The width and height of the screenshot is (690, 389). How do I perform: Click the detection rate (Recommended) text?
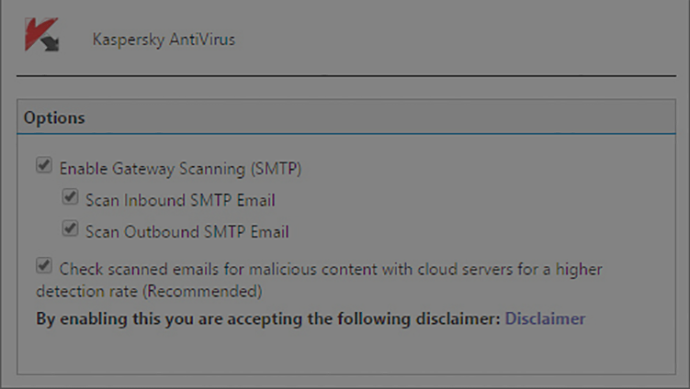click(x=149, y=291)
